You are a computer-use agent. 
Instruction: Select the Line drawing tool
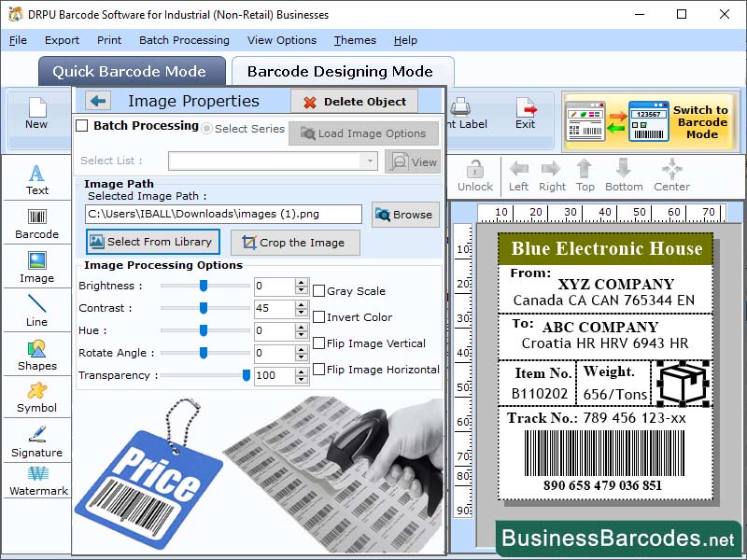[36, 308]
